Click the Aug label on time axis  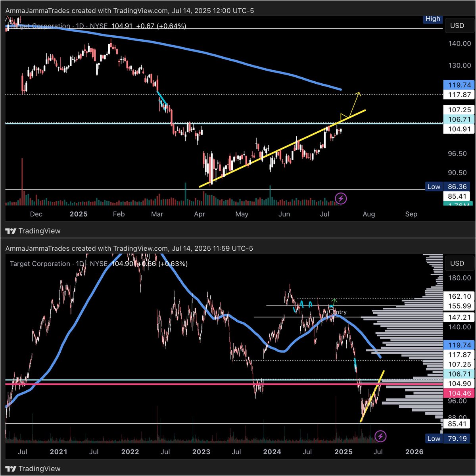369,214
